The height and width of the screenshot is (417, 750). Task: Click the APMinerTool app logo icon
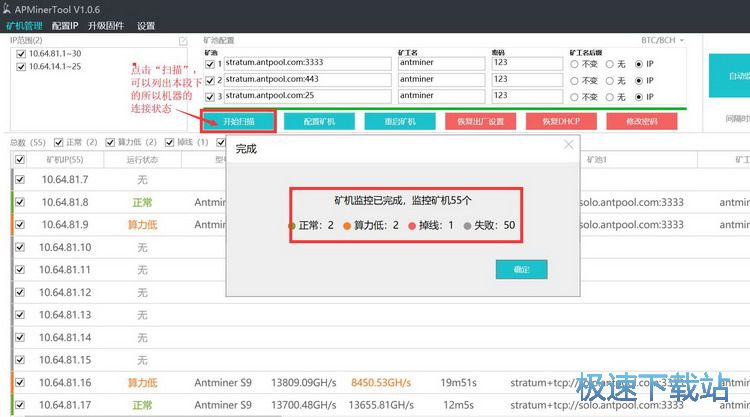tap(6, 8)
